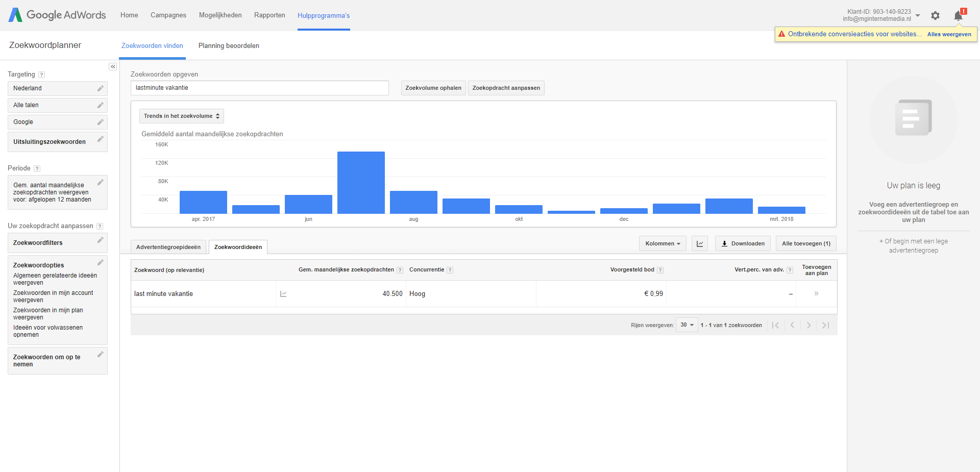
Task: Click Alle toevoegen (1) button
Action: (806, 244)
